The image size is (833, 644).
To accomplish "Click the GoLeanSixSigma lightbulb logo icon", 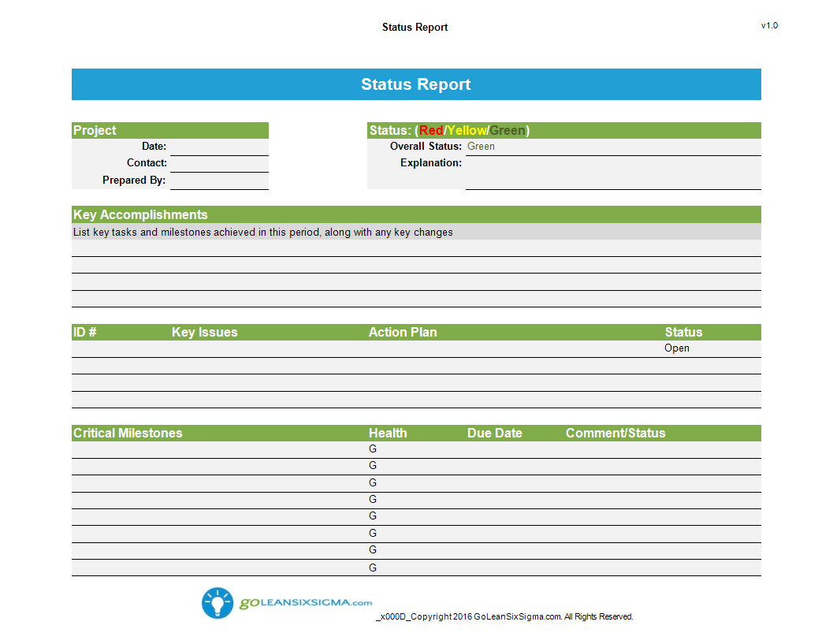I will pyautogui.click(x=218, y=603).
